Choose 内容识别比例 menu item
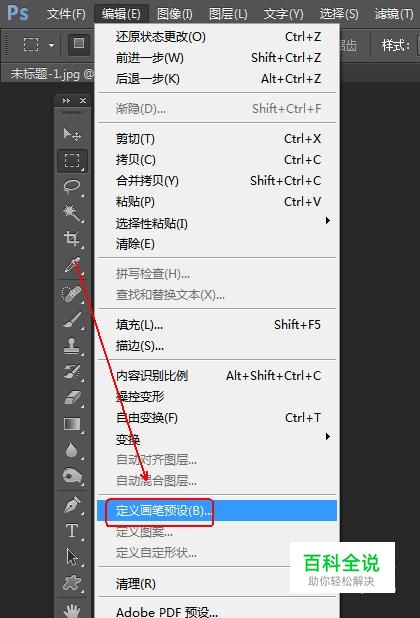This screenshot has width=420, height=618. pos(217,376)
